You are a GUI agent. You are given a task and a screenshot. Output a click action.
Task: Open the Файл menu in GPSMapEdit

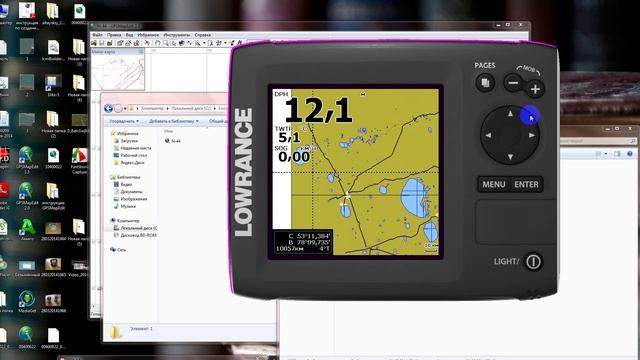point(98,35)
